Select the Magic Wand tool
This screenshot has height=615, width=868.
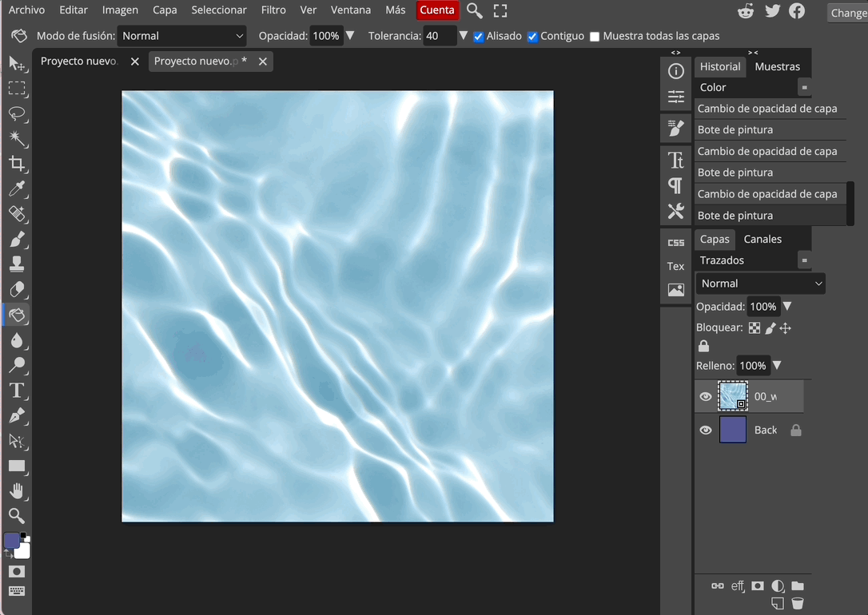tap(16, 138)
